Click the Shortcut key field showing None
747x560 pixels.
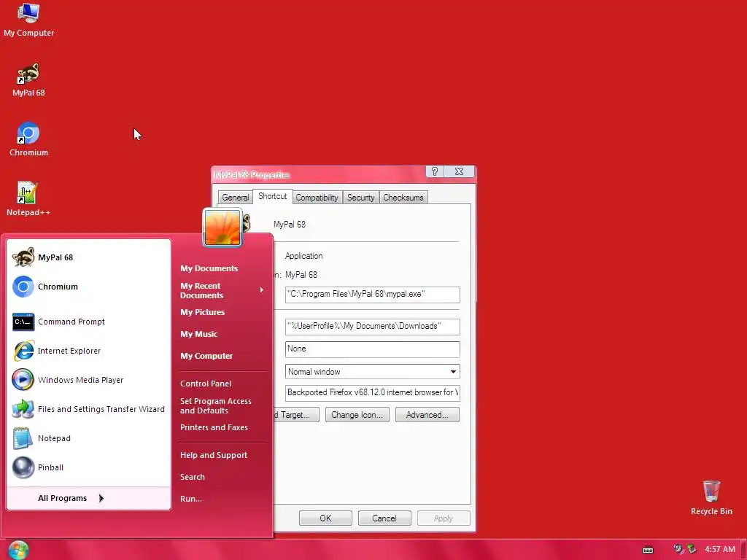tap(373, 349)
